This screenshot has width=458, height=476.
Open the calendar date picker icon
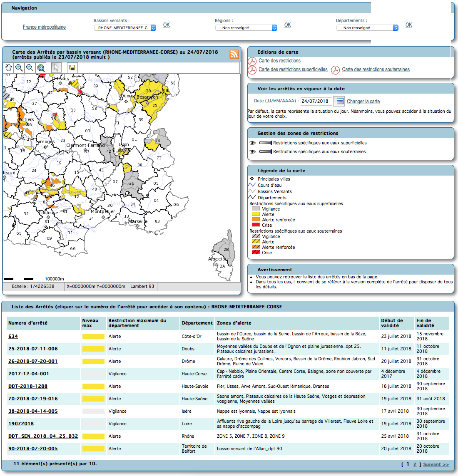pos(340,101)
